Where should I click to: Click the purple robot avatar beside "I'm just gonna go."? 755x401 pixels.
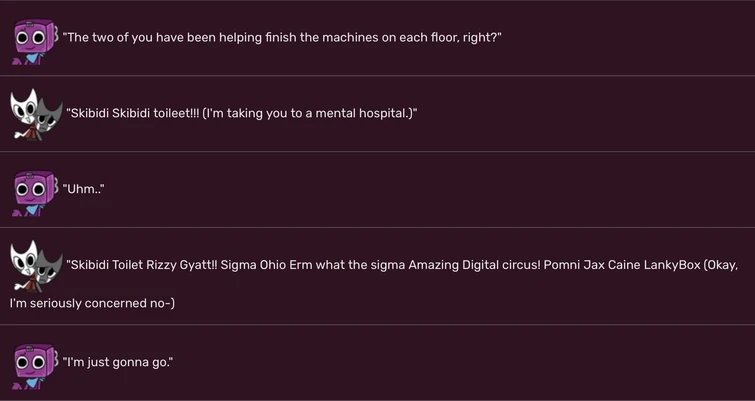pos(33,365)
